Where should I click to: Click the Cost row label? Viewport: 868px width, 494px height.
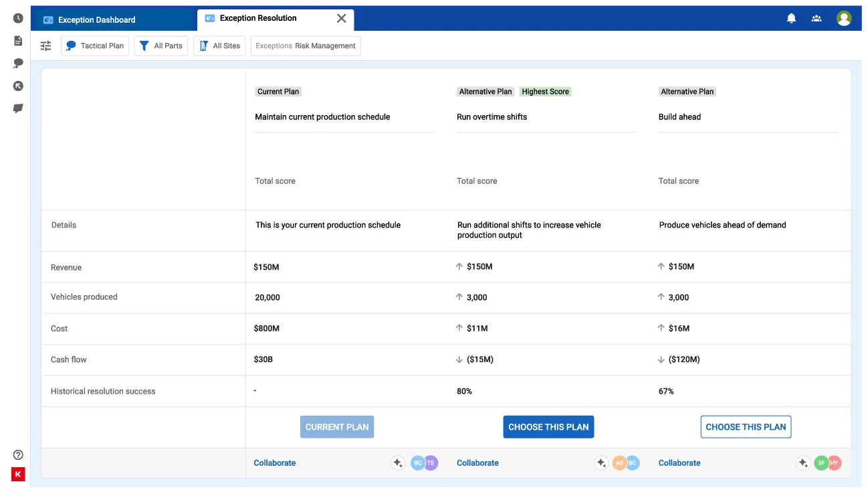pos(60,329)
